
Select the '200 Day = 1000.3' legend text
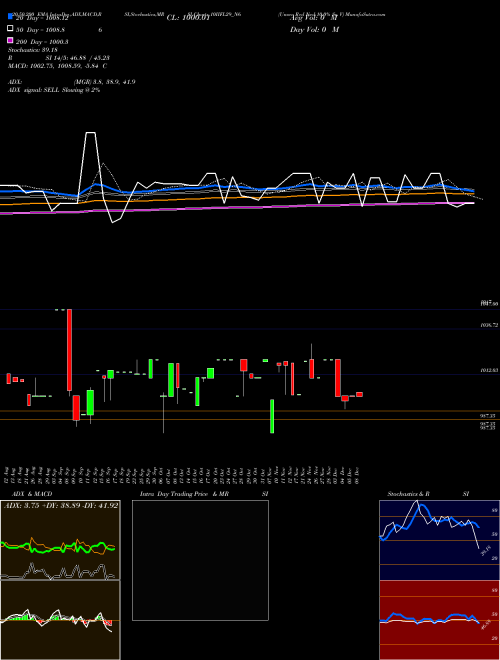pos(42,42)
